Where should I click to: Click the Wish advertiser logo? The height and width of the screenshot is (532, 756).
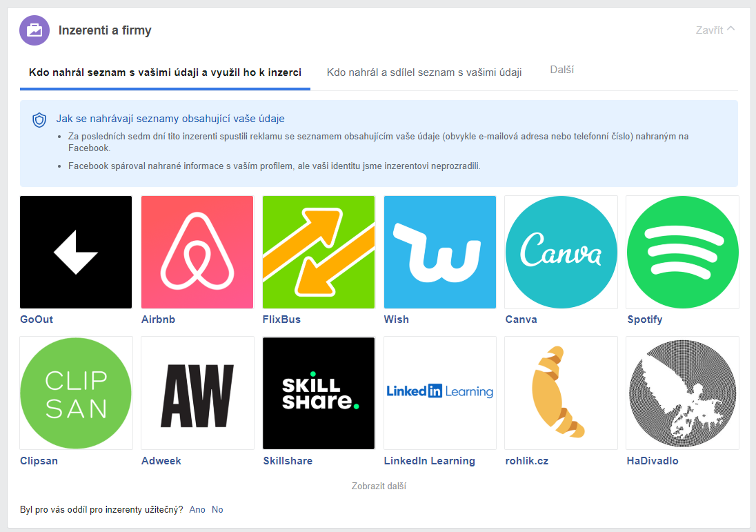[439, 252]
